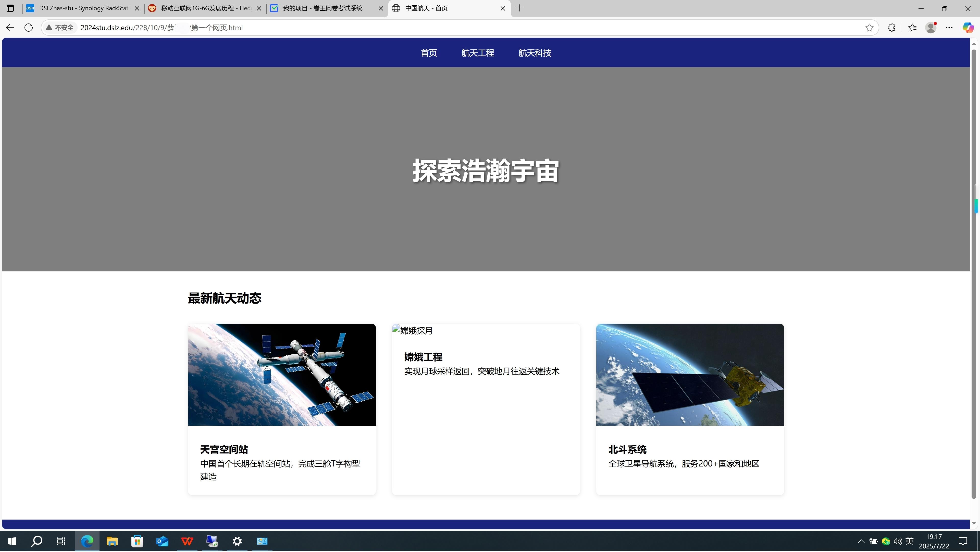
Task: Open a new tab with the plus button
Action: pyautogui.click(x=520, y=8)
